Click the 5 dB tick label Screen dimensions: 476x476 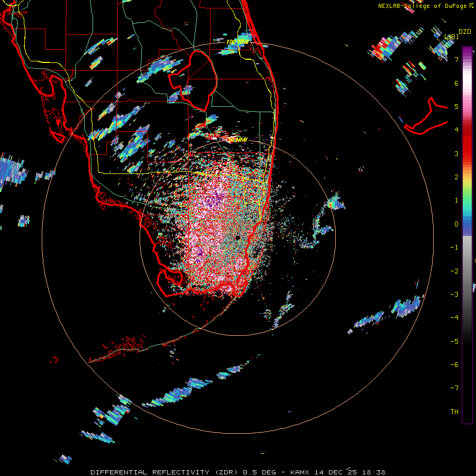coord(456,106)
